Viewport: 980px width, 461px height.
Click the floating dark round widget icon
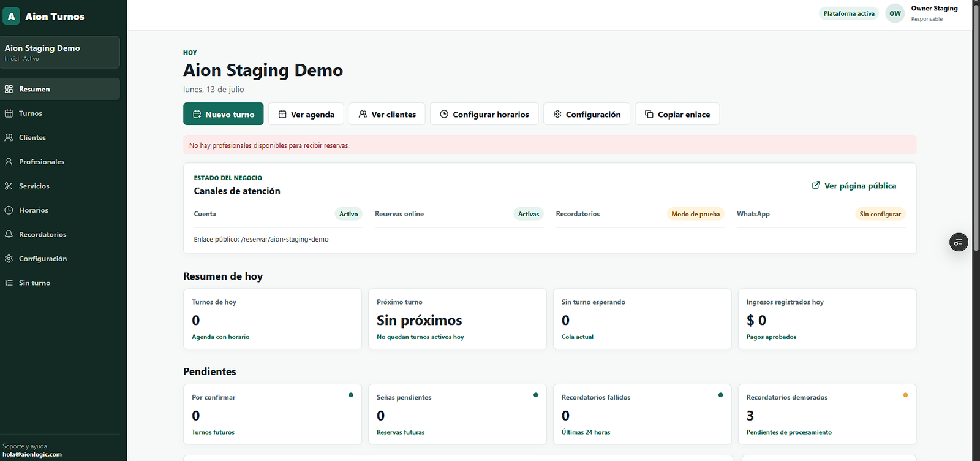coord(959,242)
